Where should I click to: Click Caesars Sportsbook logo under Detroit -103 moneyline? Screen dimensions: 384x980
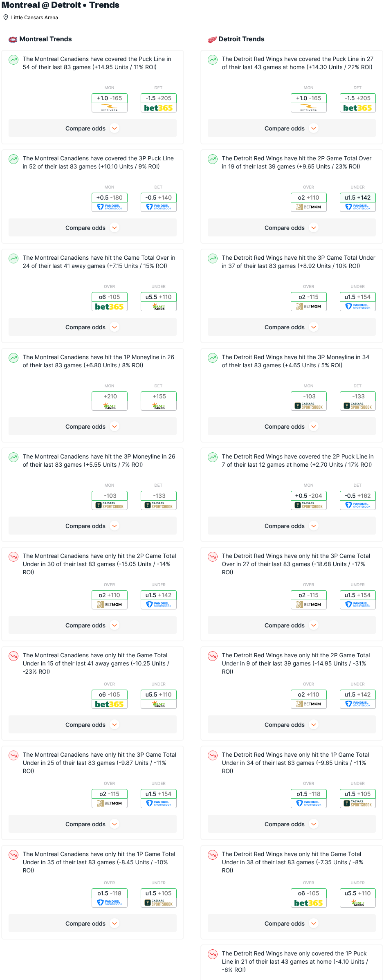[308, 406]
